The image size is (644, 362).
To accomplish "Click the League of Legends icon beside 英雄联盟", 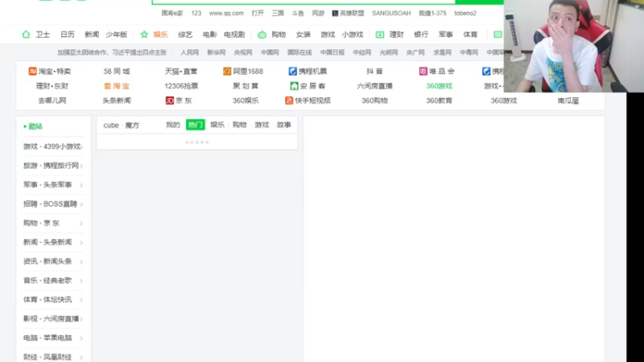I will click(x=335, y=13).
